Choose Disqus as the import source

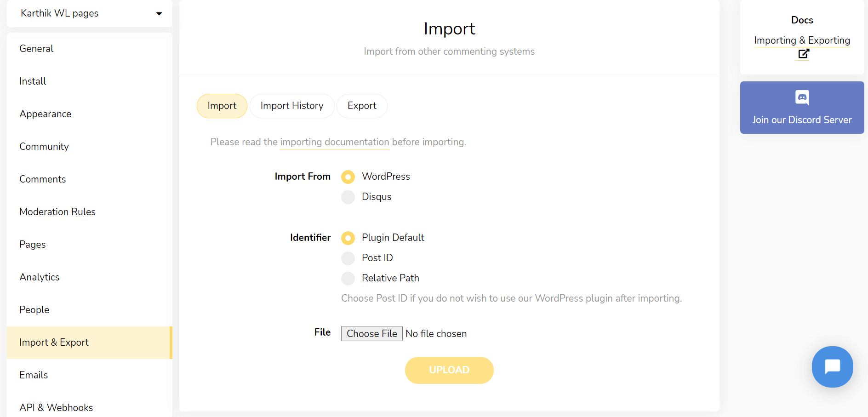[348, 197]
